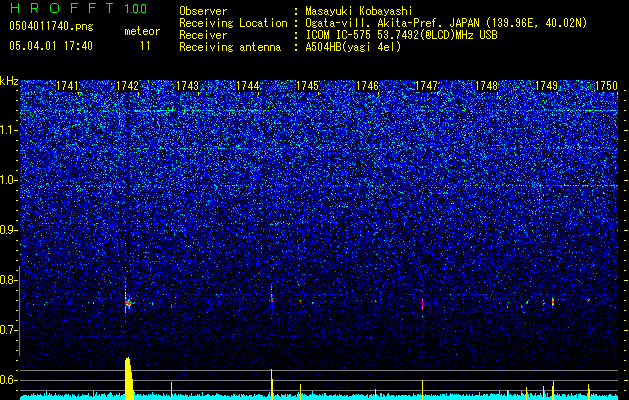Screen dimensions: 629x400
Task: Select the A504HB(yagi 4el) antenna text
Action: coord(353,47)
